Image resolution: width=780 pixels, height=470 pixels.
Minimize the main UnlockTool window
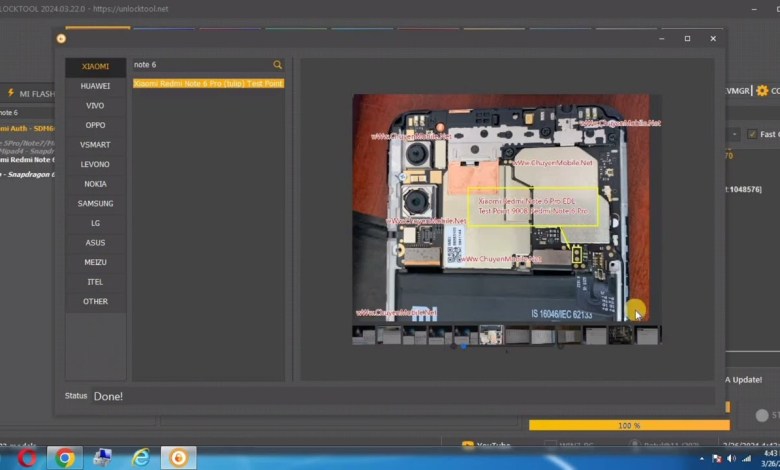pos(755,9)
